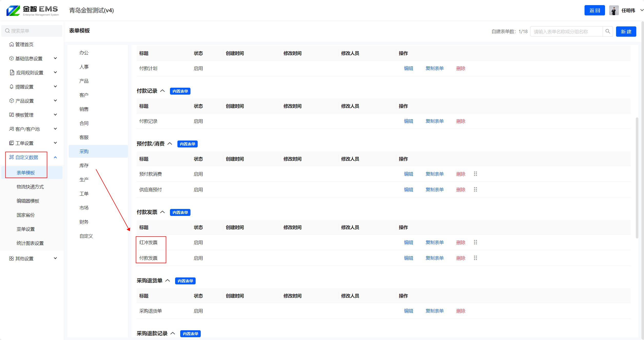
Task: Select the 库存 category tab
Action: click(x=84, y=166)
